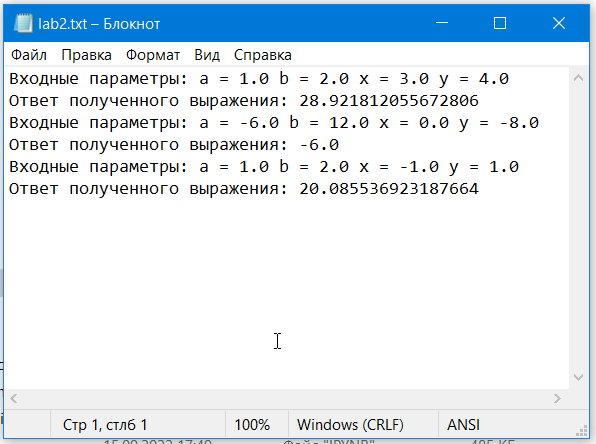The image size is (596, 444).
Task: Open the Правка menu
Action: pyautogui.click(x=87, y=55)
